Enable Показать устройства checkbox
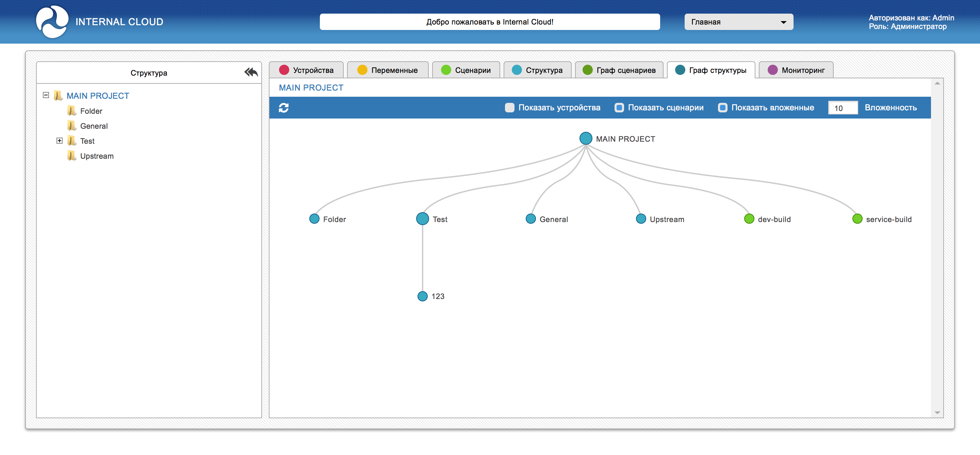980x455 pixels. pyautogui.click(x=509, y=108)
